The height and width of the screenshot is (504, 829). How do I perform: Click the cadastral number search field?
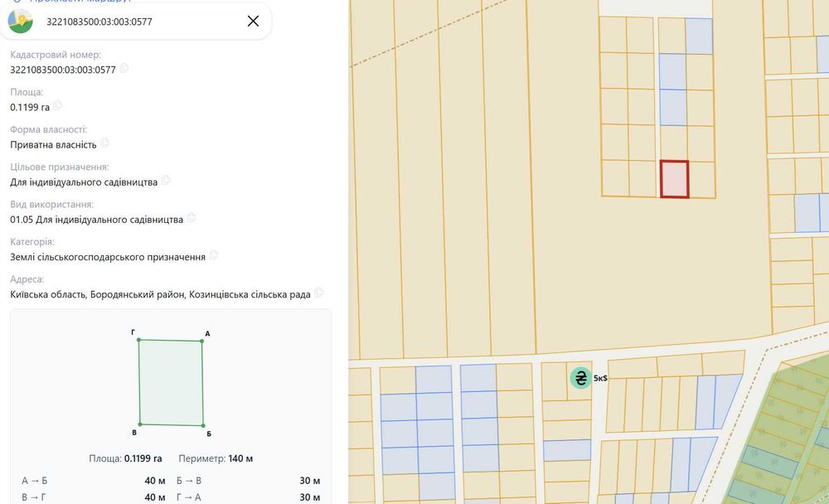pos(136,22)
